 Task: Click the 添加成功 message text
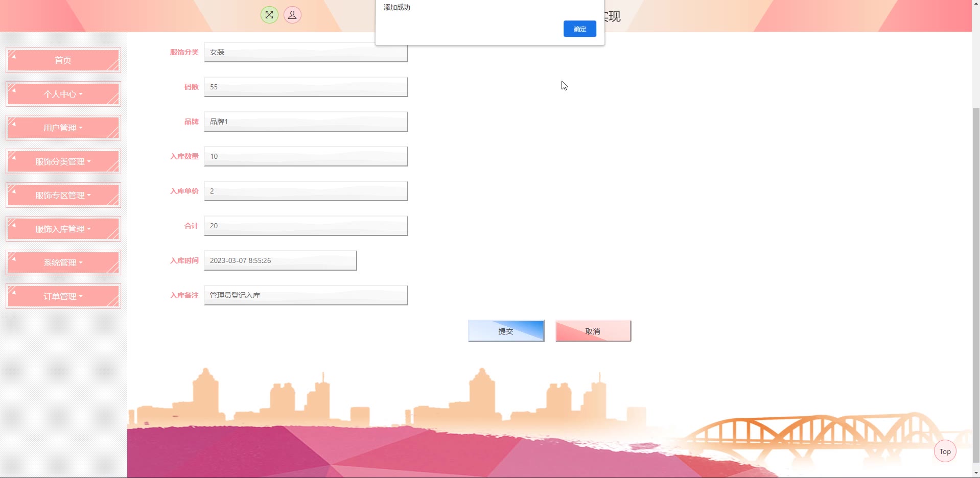(x=397, y=7)
